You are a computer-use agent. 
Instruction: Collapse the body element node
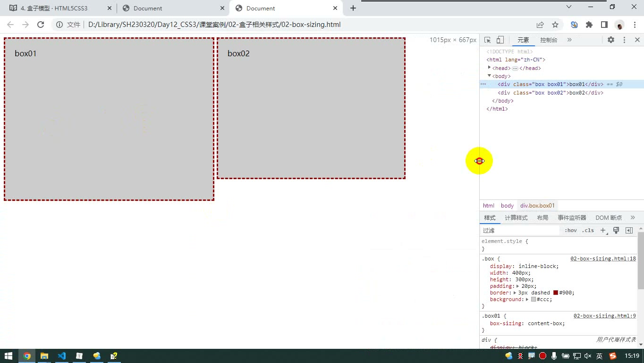coord(489,76)
